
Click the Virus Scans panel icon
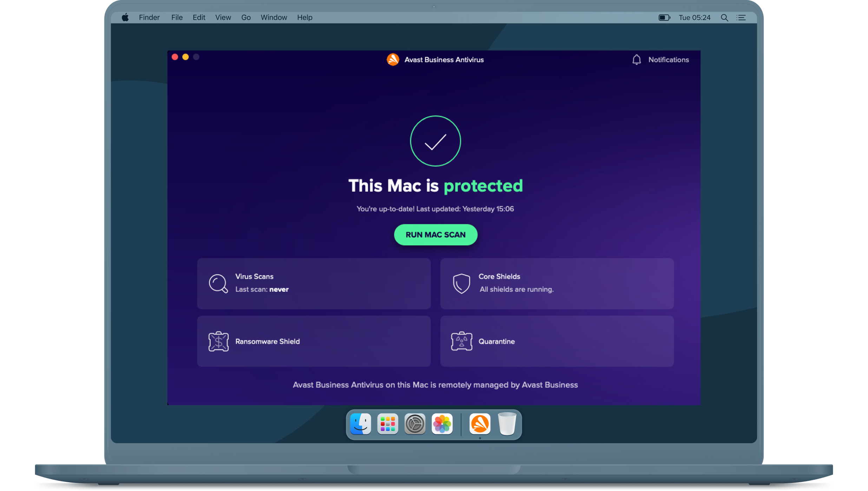(218, 283)
